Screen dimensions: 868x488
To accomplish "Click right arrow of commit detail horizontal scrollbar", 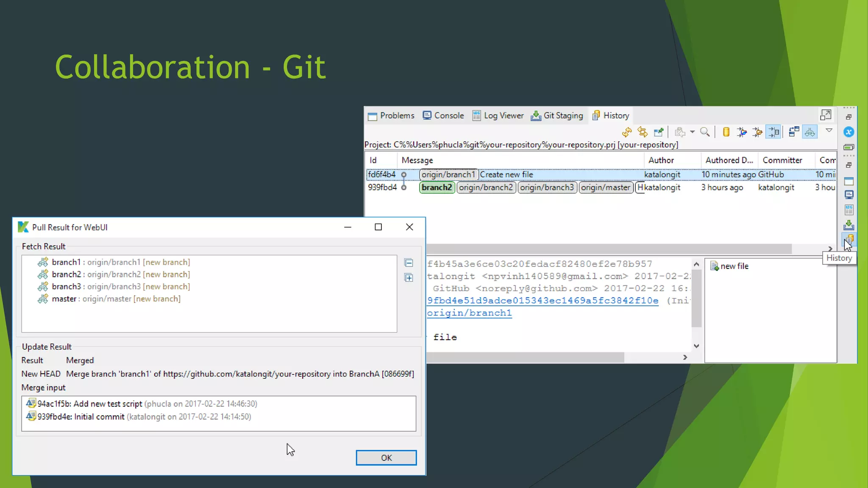I will 685,358.
